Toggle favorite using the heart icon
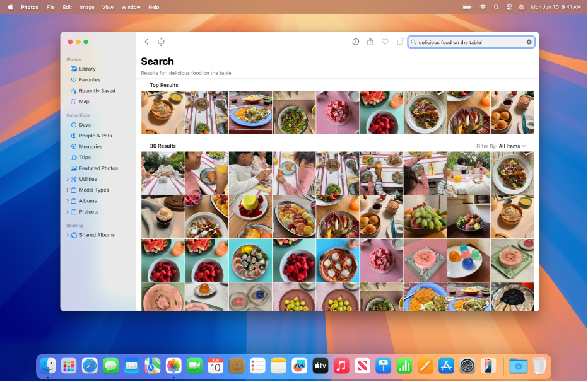Screen dimensions: 588x382 pyautogui.click(x=385, y=42)
